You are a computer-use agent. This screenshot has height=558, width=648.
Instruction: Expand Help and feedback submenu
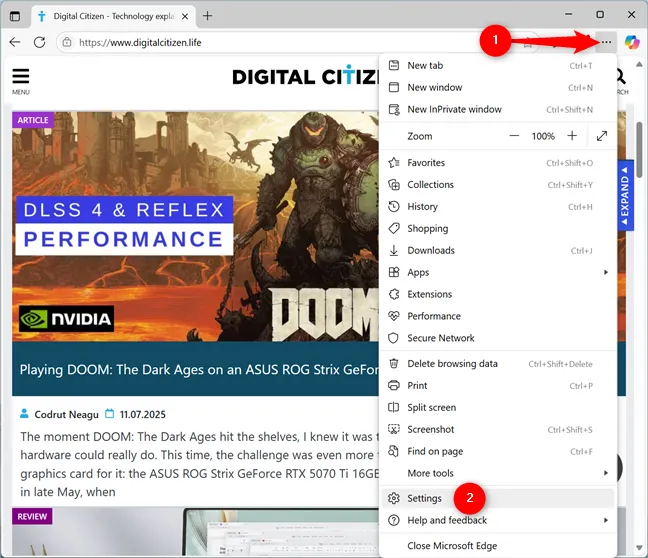click(x=497, y=520)
